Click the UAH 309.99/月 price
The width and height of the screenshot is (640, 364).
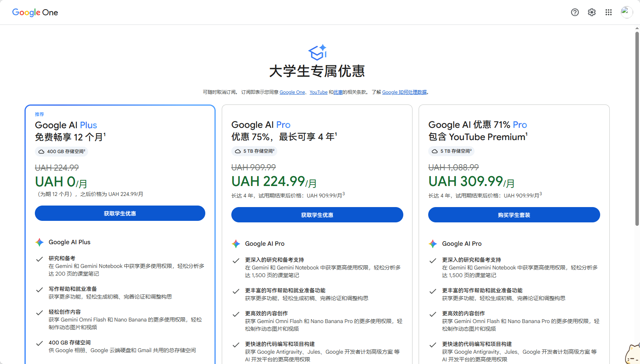471,182
